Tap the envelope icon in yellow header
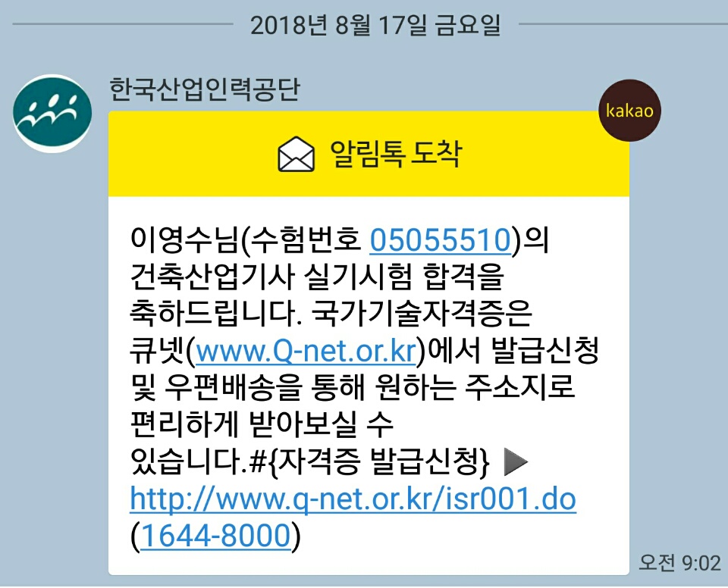This screenshot has width=728, height=588. (x=296, y=155)
